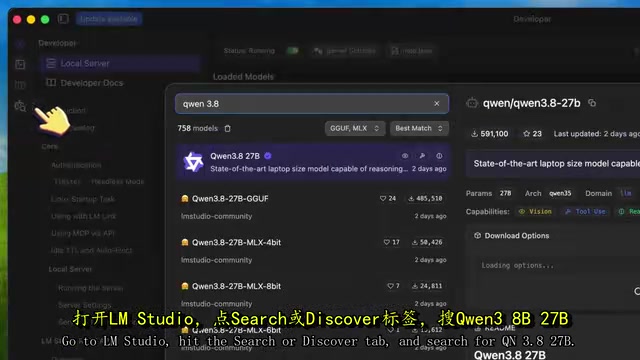Click the 591,100 downloads stat
The height and width of the screenshot is (360, 640).
pos(489,134)
